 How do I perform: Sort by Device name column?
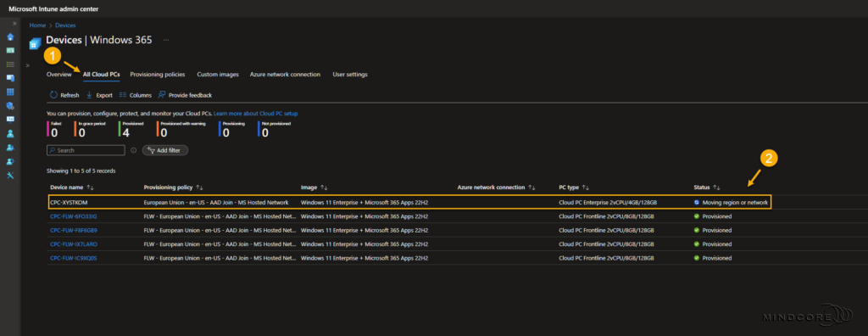click(73, 188)
